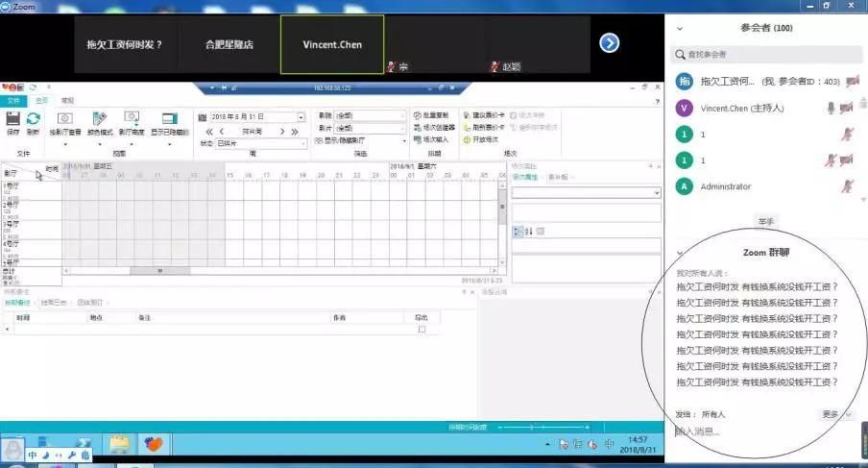
Task: Click the microphone icon next to Vincent.Chen
Action: [831, 108]
